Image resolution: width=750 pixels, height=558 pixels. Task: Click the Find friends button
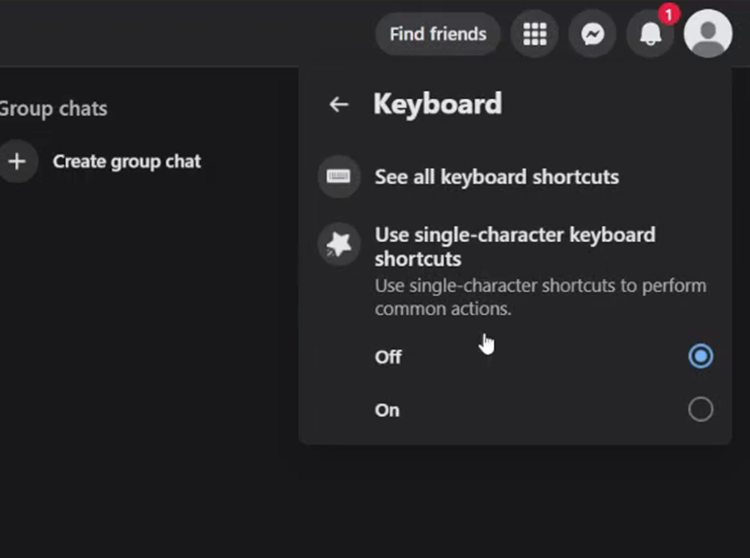click(x=438, y=34)
